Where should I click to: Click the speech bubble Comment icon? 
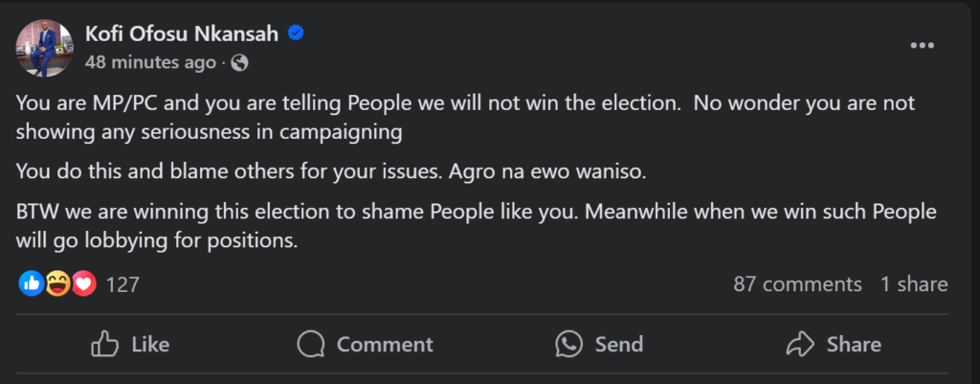tap(310, 344)
